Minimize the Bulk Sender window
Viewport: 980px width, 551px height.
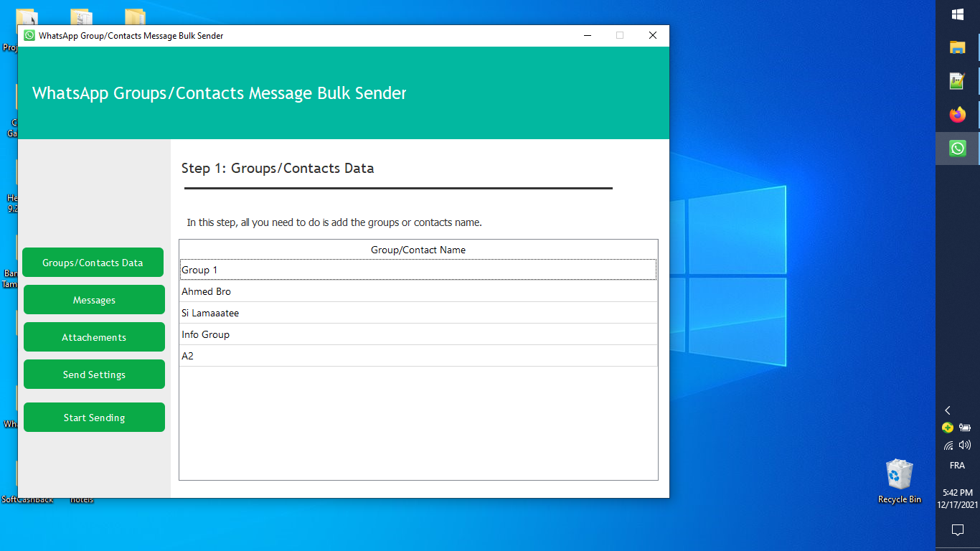tap(588, 35)
